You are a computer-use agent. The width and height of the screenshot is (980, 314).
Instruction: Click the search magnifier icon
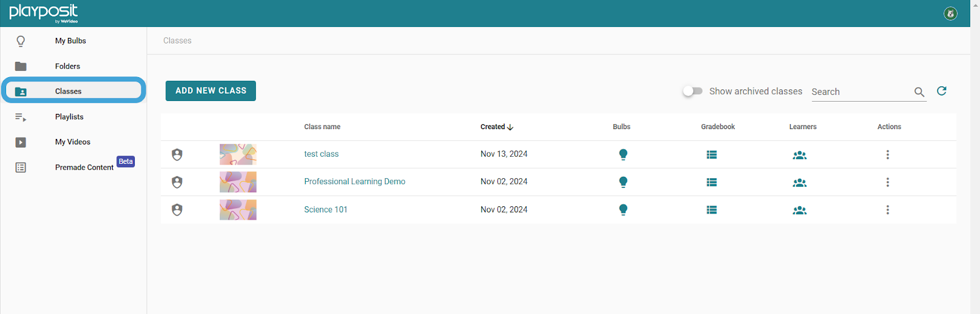pyautogui.click(x=919, y=92)
